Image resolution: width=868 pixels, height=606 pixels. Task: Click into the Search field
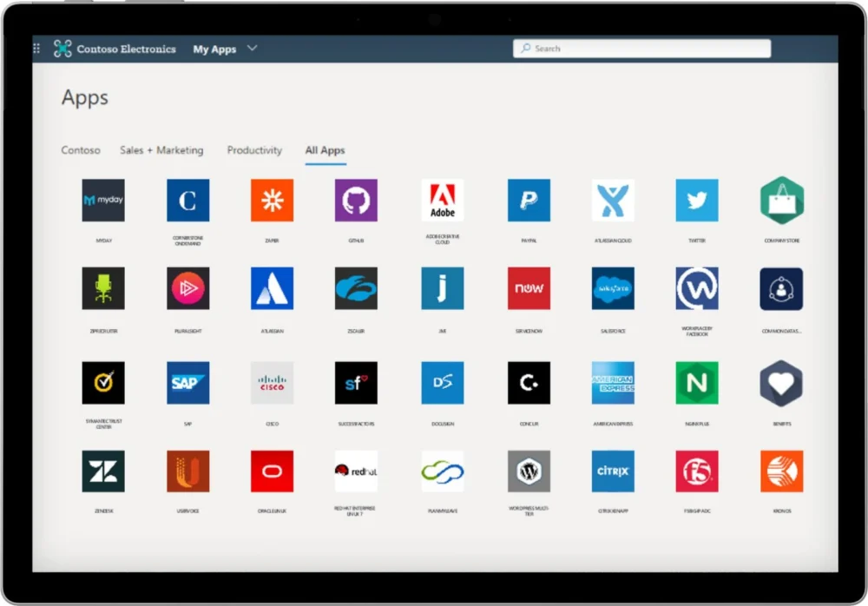pyautogui.click(x=642, y=49)
